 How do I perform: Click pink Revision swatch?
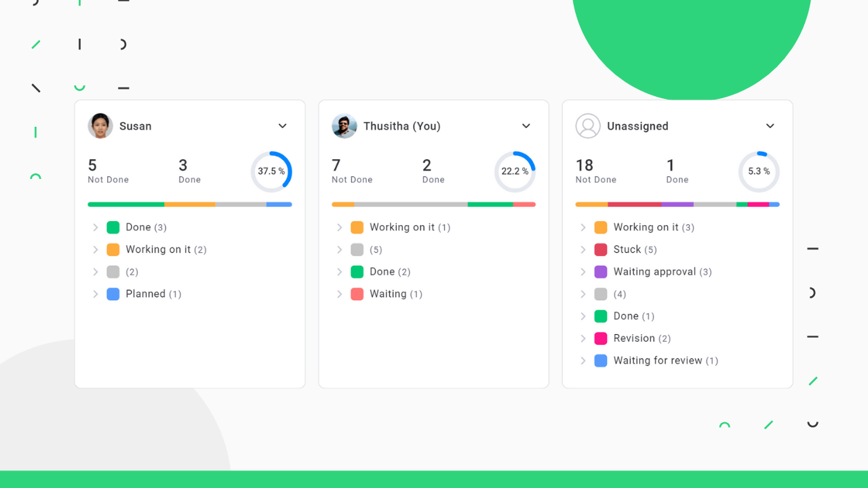click(601, 338)
